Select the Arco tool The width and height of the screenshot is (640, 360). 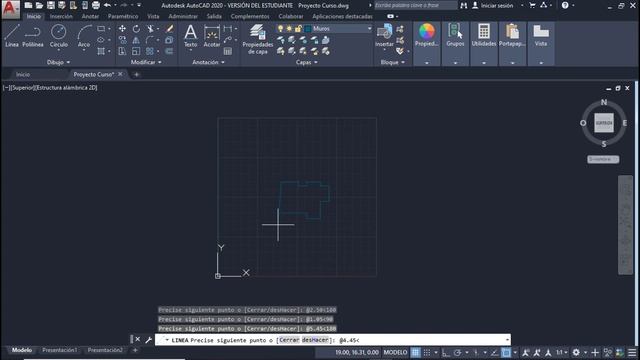pyautogui.click(x=84, y=36)
